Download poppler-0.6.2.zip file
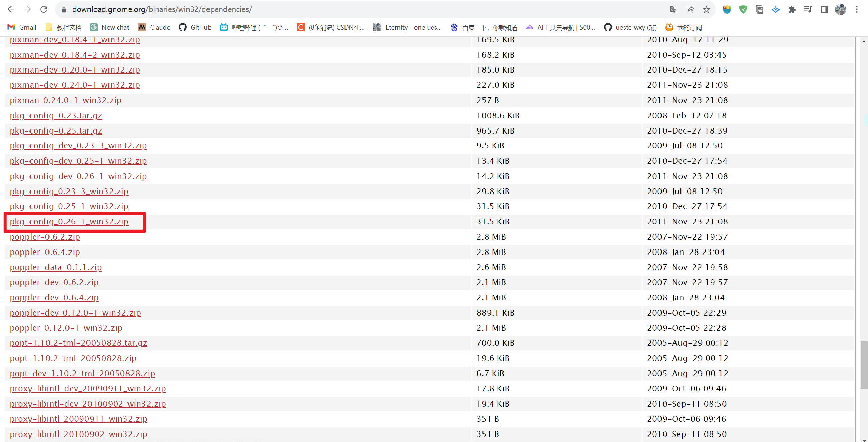Viewport: 868px width, 442px height. pos(45,237)
